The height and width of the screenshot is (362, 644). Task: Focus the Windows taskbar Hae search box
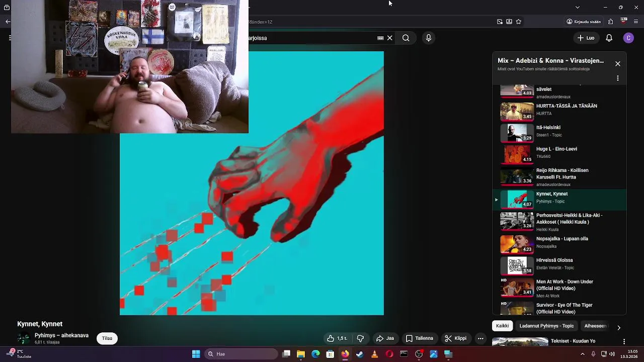point(242,354)
